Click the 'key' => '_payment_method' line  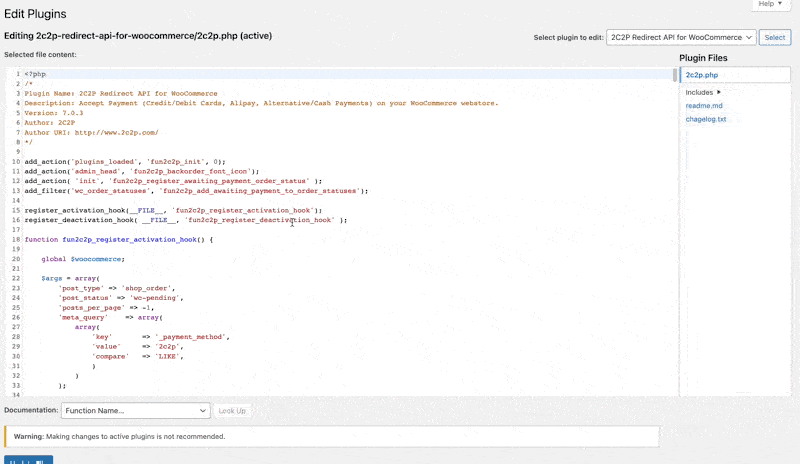pos(161,336)
